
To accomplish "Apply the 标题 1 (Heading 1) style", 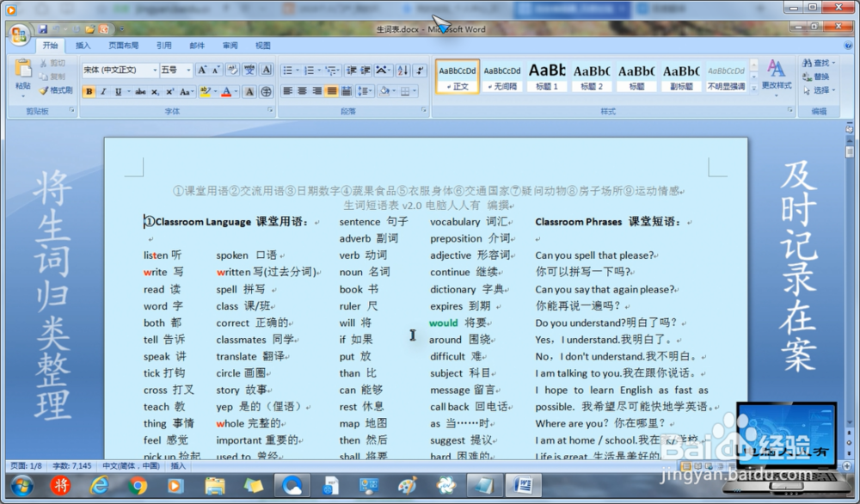I will pos(547,77).
